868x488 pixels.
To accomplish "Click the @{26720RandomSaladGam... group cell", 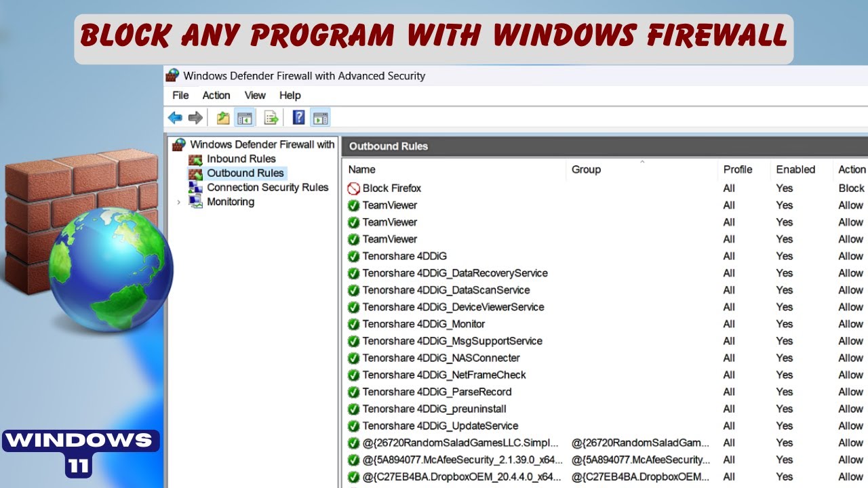I will 640,443.
